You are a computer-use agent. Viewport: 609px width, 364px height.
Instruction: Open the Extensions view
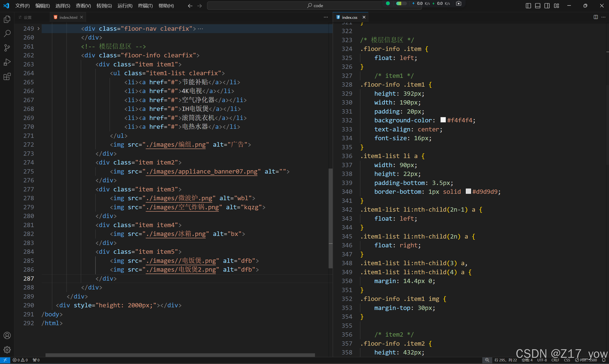point(7,76)
